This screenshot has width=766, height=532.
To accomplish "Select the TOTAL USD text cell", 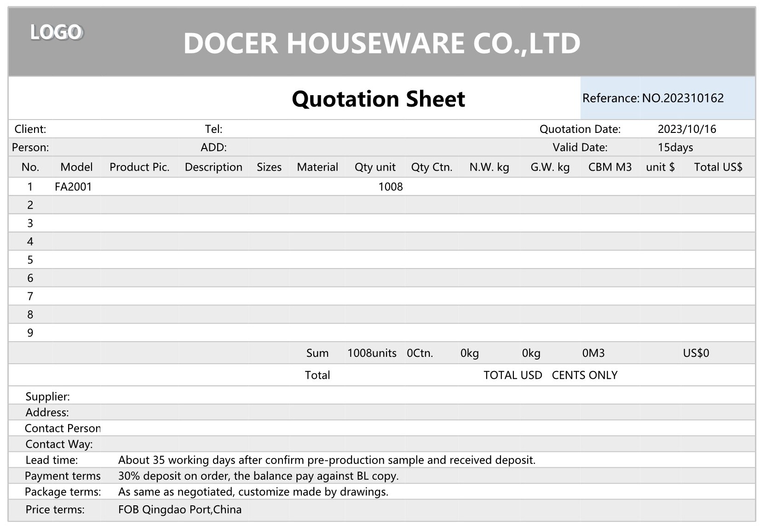I will coord(513,375).
